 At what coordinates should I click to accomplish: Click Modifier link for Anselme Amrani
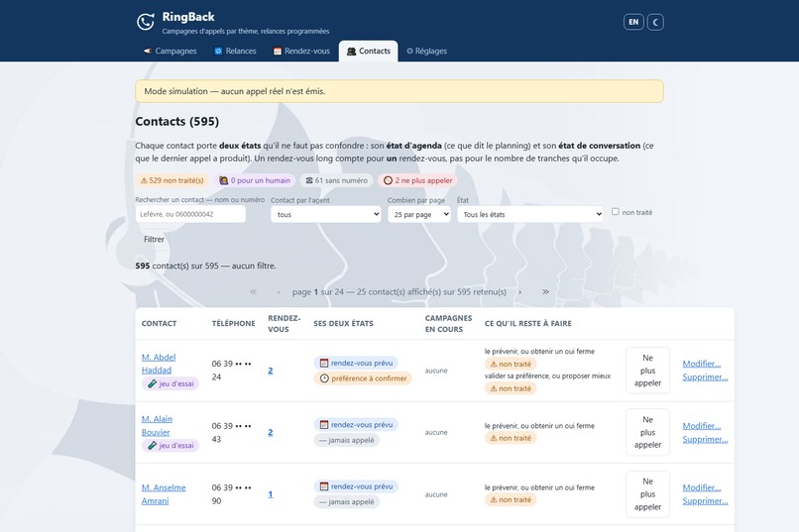(702, 487)
